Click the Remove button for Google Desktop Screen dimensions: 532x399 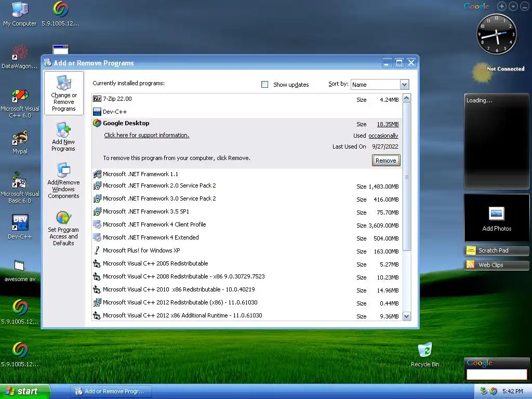[x=386, y=161]
